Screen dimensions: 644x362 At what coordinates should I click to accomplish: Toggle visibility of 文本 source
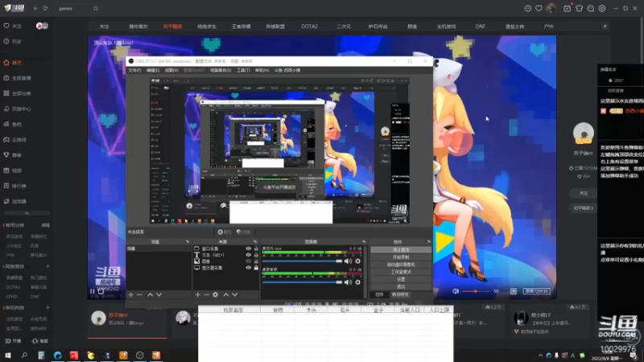point(249,255)
